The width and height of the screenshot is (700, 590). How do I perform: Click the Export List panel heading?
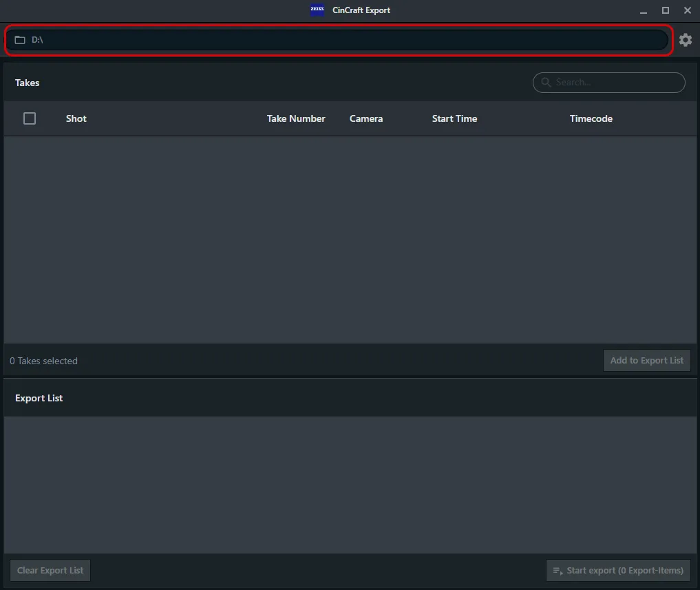[39, 398]
